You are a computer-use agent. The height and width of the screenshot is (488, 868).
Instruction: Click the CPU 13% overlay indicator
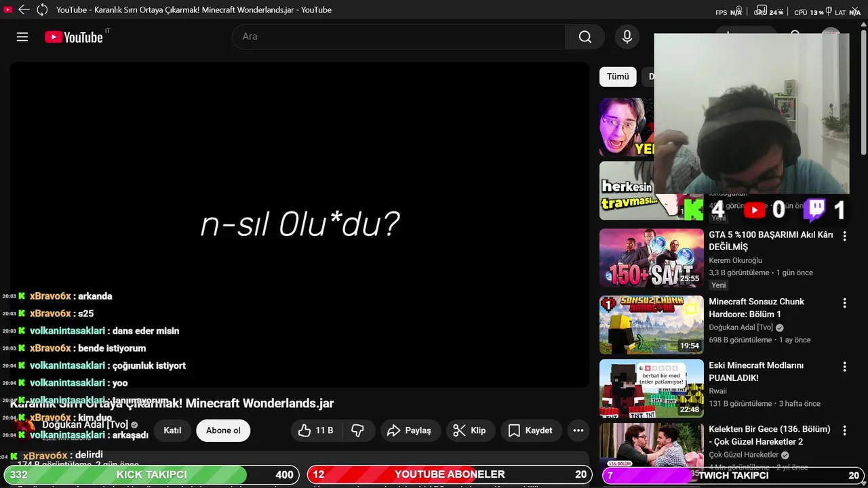(x=809, y=12)
